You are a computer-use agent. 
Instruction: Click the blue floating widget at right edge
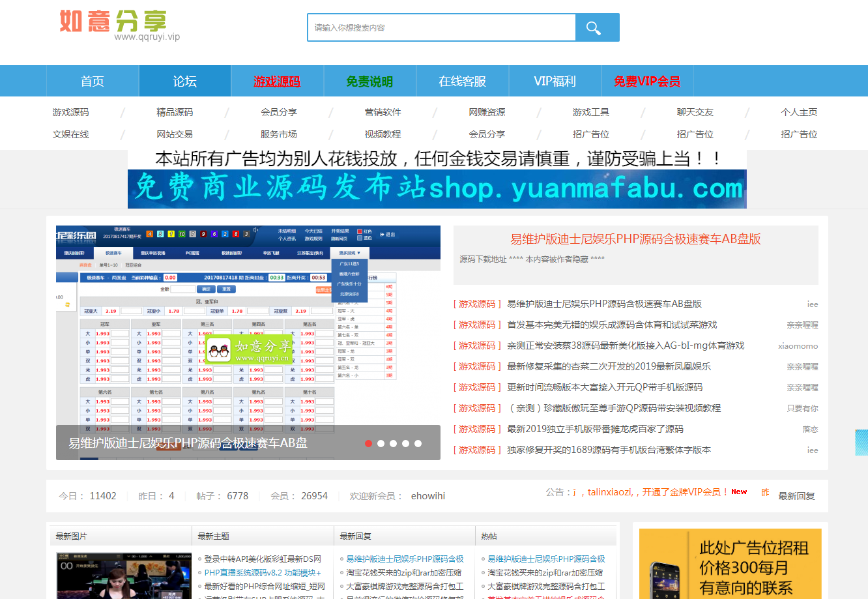click(861, 443)
